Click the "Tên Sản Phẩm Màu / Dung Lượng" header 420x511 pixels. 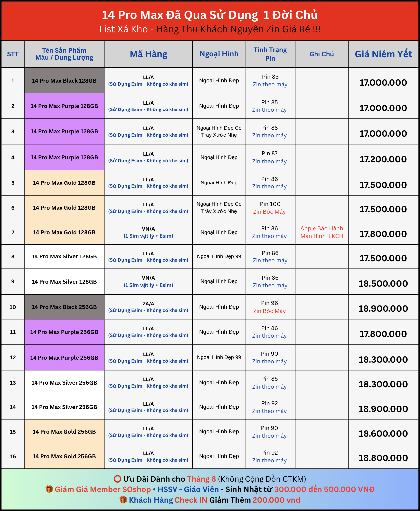click(64, 54)
